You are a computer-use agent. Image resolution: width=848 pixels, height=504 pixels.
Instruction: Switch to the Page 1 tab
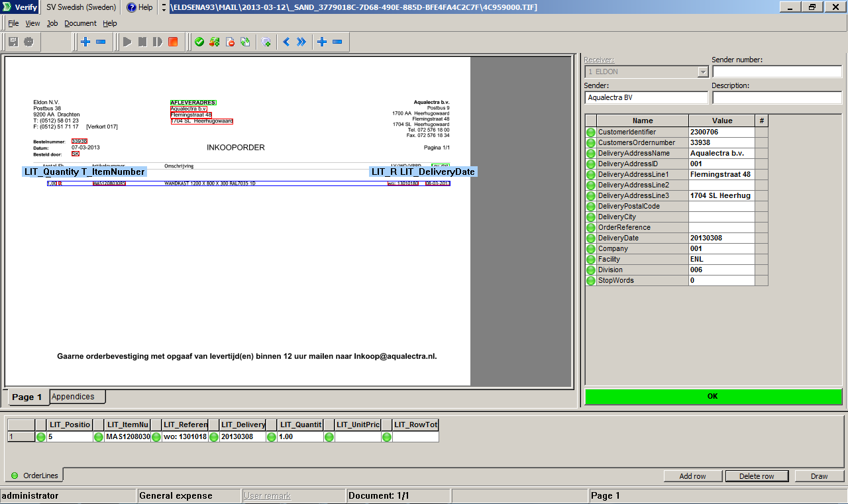(x=27, y=397)
